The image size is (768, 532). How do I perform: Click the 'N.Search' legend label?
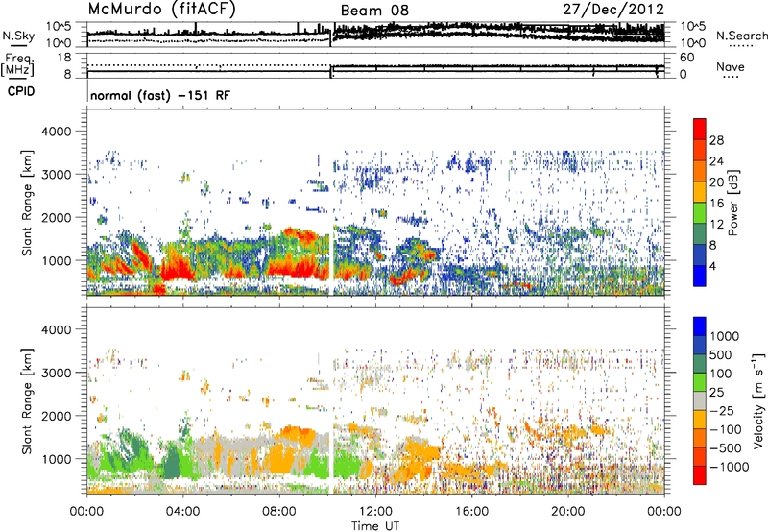(742, 36)
